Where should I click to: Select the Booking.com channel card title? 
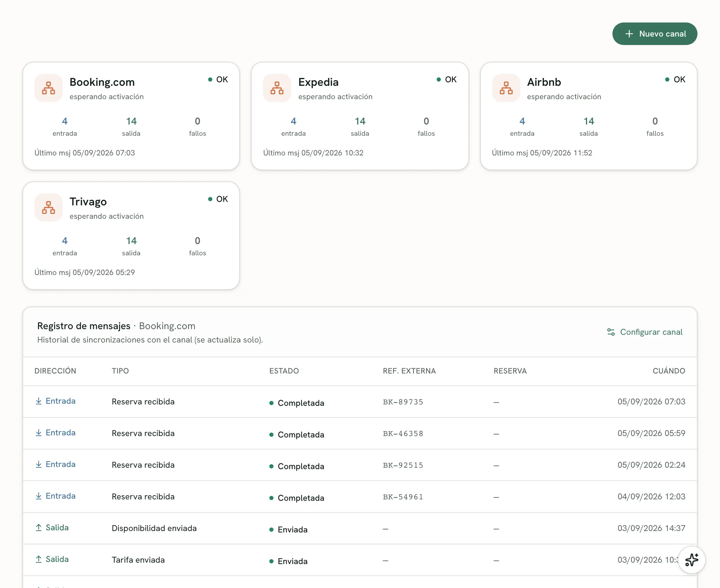pos(102,82)
